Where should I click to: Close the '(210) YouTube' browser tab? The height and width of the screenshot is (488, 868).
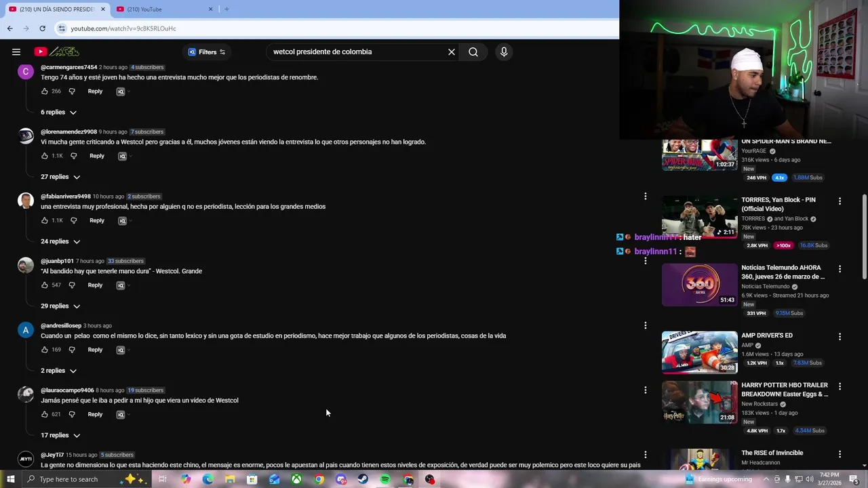[x=210, y=9]
